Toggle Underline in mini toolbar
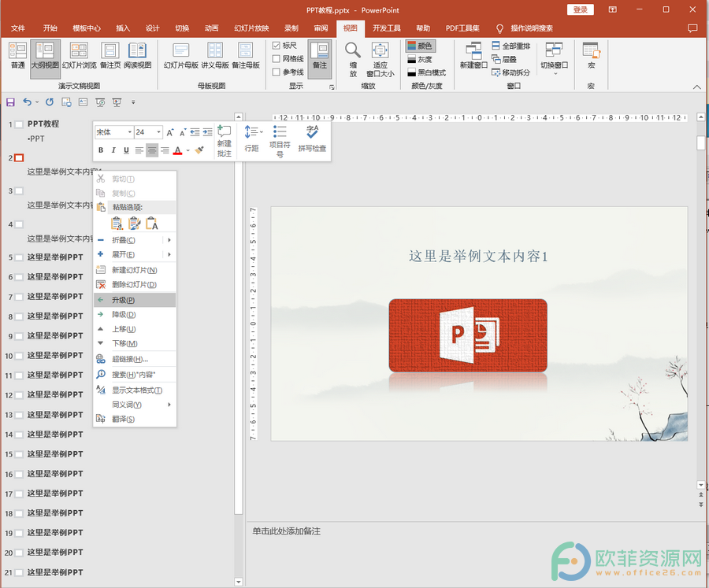The height and width of the screenshot is (588, 709). (x=126, y=150)
